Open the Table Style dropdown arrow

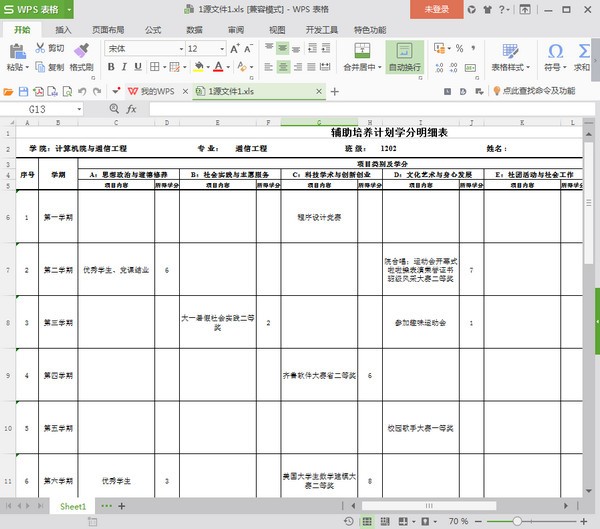click(528, 67)
